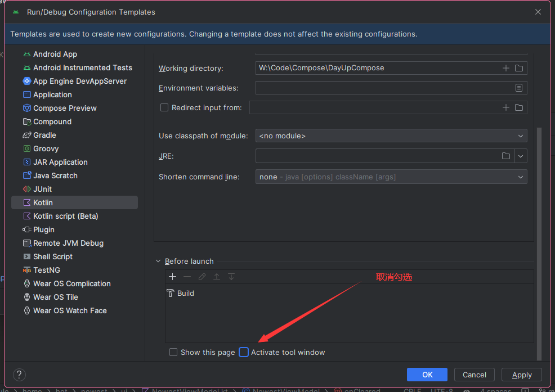Open the Shorten command line dropdown

click(521, 177)
